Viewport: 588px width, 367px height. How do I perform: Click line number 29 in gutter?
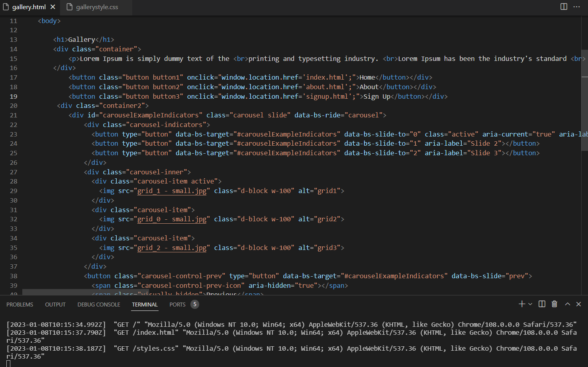point(14,191)
